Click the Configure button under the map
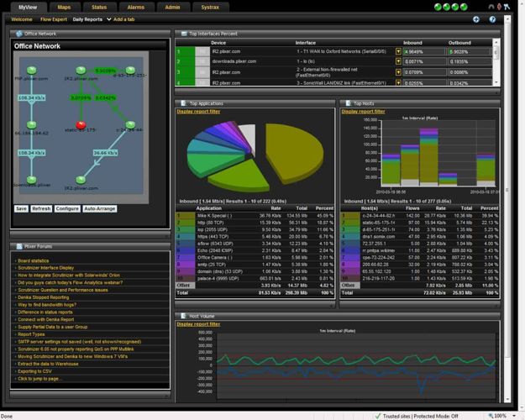Viewport: 525px width, 420px height. pyautogui.click(x=67, y=208)
